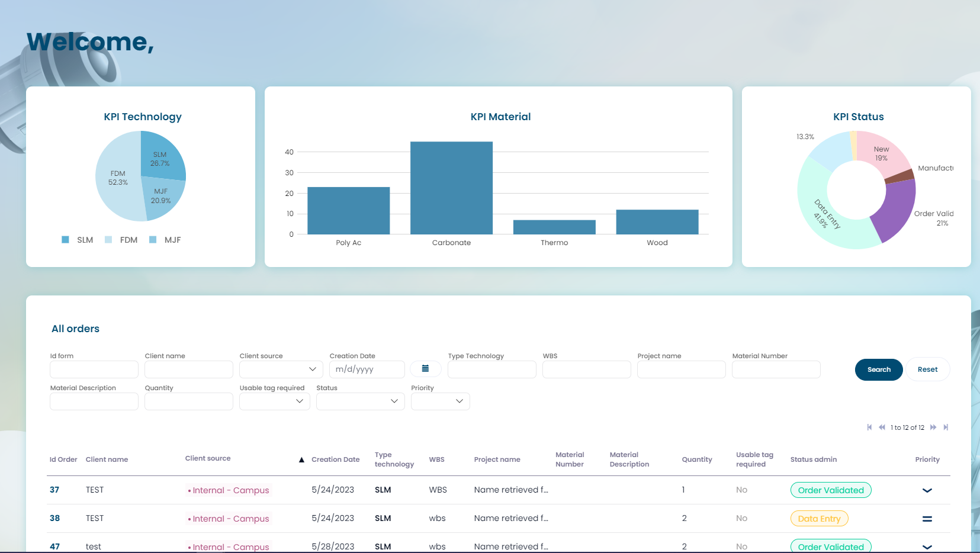Click medium priority icon for order 38
Image resolution: width=980 pixels, height=553 pixels.
coord(927,519)
